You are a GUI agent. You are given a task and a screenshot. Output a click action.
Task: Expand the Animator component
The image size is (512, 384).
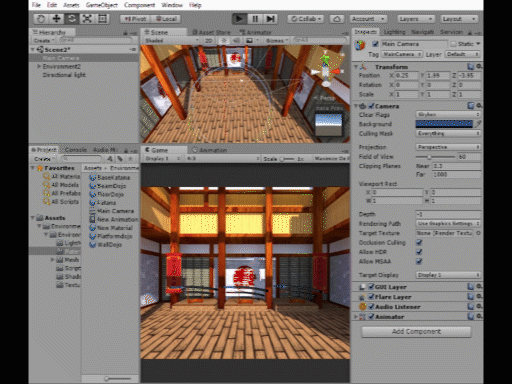tap(356, 316)
